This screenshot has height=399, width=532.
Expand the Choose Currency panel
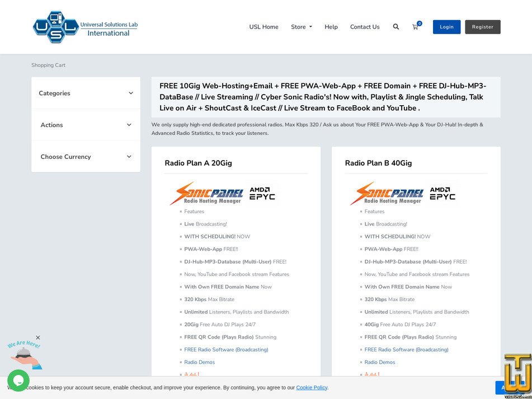86,157
